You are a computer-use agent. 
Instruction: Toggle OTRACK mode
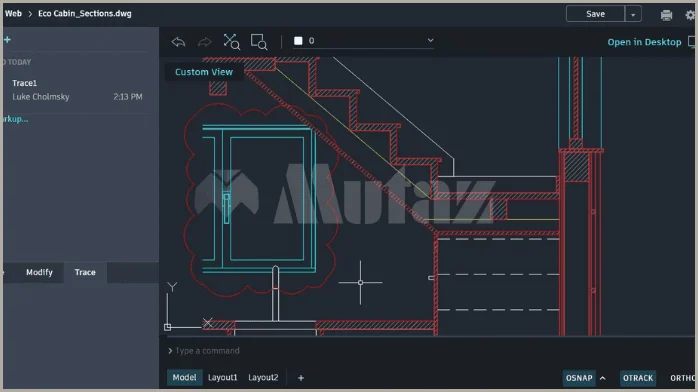coord(638,378)
